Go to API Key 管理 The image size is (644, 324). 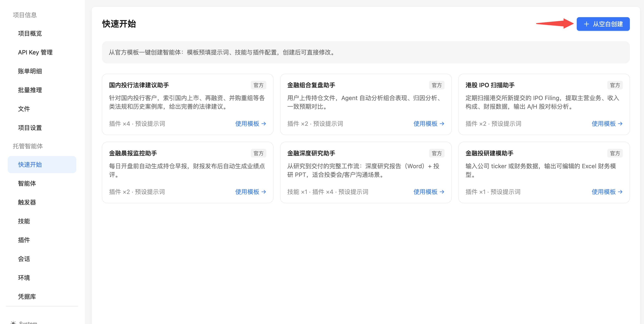click(x=35, y=52)
